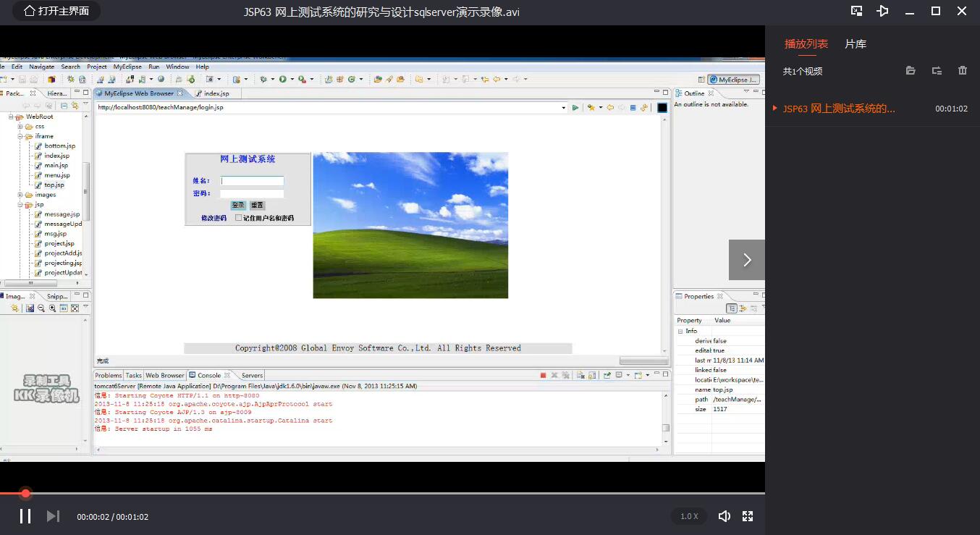Toggle mini window mode in title bar
The width and height of the screenshot is (980, 535).
(x=857, y=11)
